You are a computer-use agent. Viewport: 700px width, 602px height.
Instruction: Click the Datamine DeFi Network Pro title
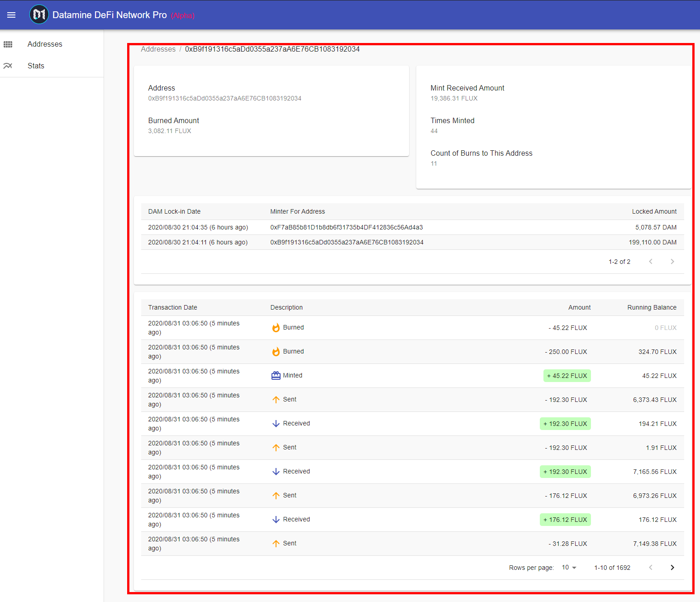coord(110,15)
